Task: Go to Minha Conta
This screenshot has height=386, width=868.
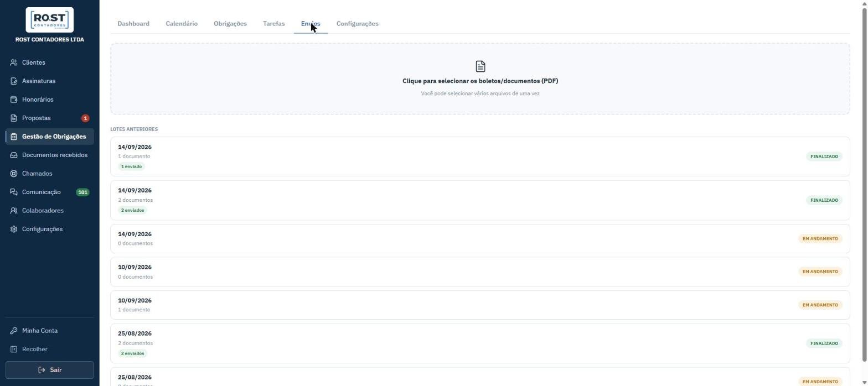Action: (x=50, y=331)
